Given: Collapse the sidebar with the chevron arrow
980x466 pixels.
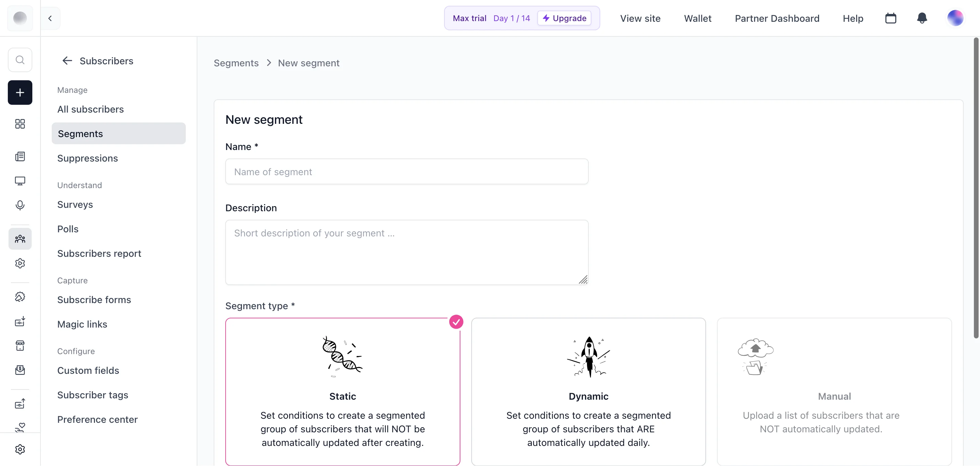Looking at the screenshot, I should 50,18.
